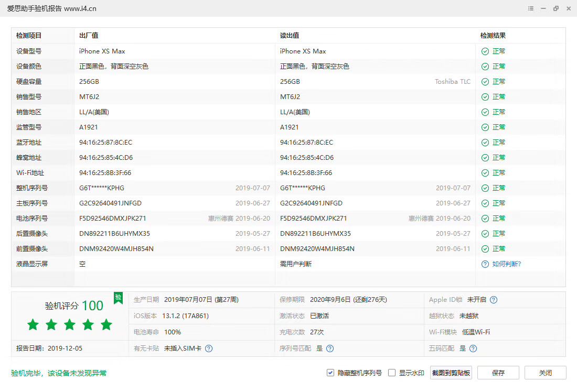Click the 读出值 column header

[290, 36]
